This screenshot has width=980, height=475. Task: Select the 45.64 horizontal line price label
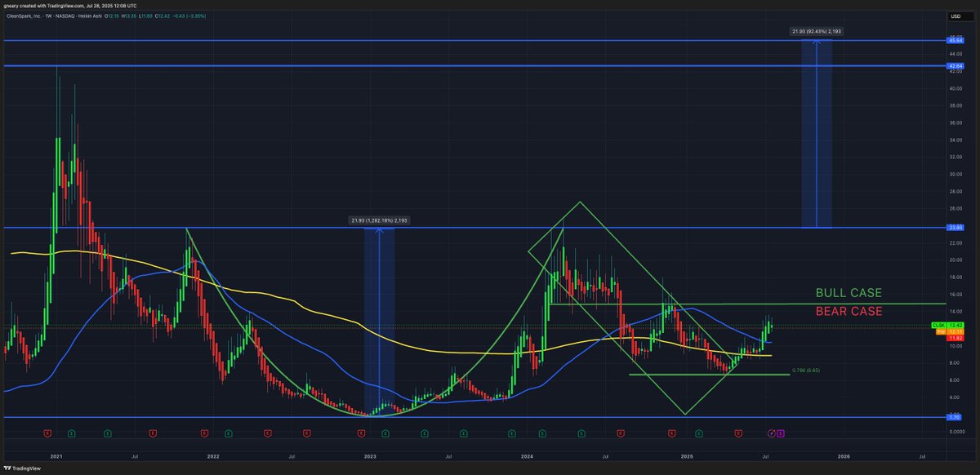pyautogui.click(x=955, y=40)
